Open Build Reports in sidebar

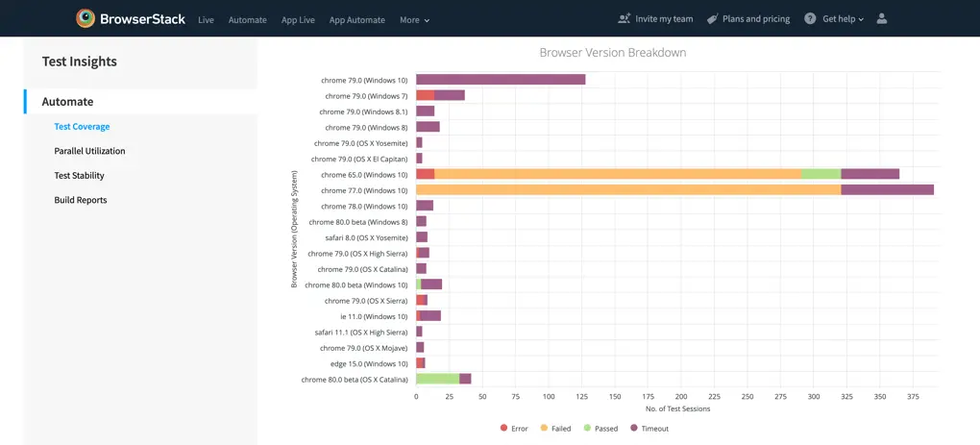[81, 200]
